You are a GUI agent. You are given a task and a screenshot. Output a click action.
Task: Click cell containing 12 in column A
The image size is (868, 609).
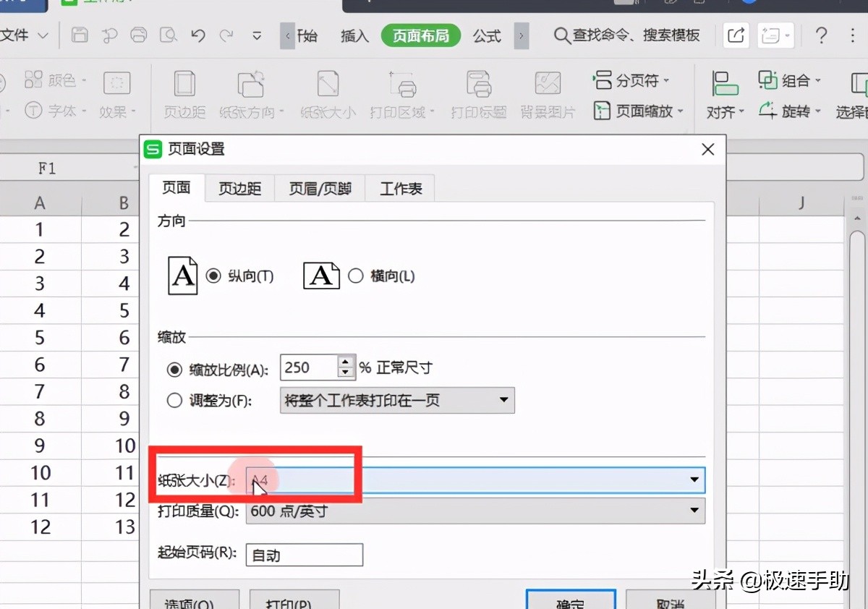pos(40,527)
